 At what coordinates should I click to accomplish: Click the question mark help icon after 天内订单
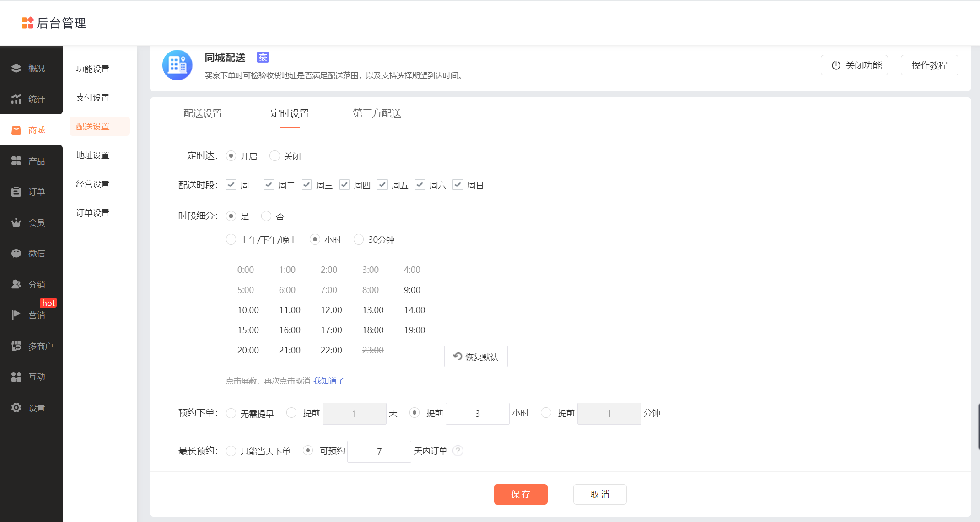coord(458,451)
